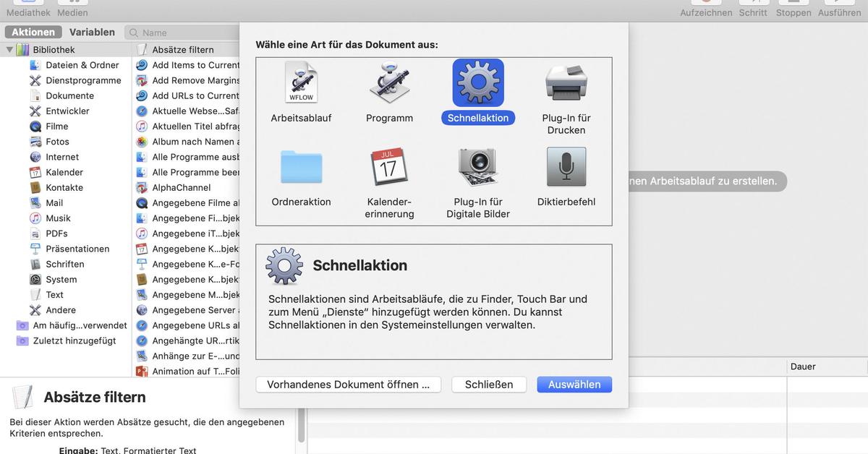Image resolution: width=868 pixels, height=454 pixels.
Task: Collapse the Bibliothek tree
Action: [x=9, y=50]
